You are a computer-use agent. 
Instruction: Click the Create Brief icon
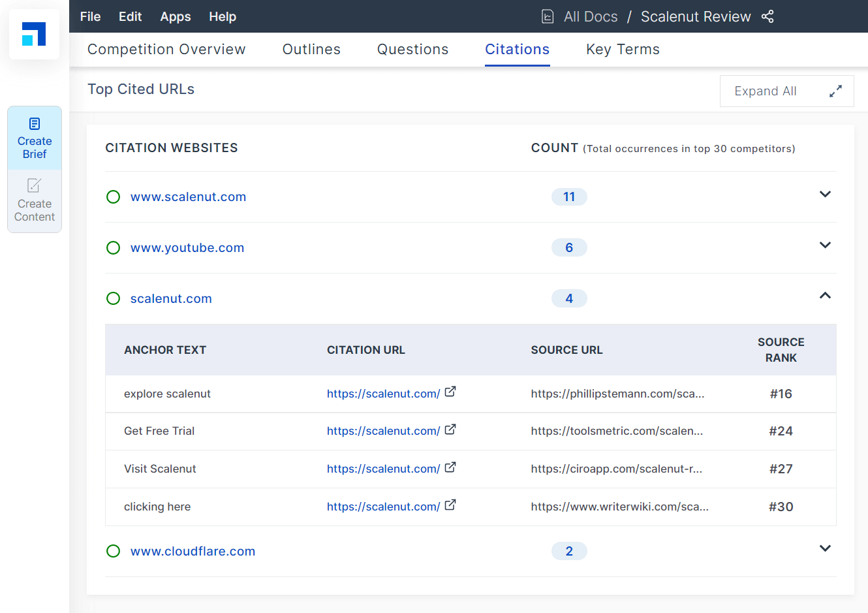click(x=35, y=123)
